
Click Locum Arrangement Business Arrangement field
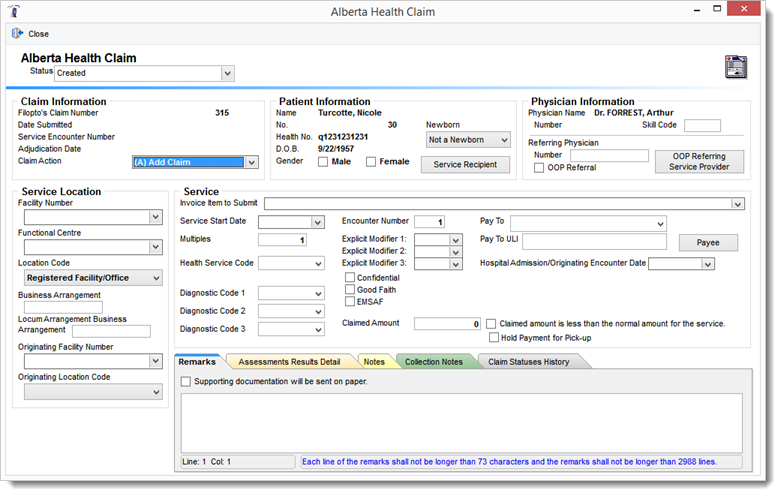(x=112, y=331)
